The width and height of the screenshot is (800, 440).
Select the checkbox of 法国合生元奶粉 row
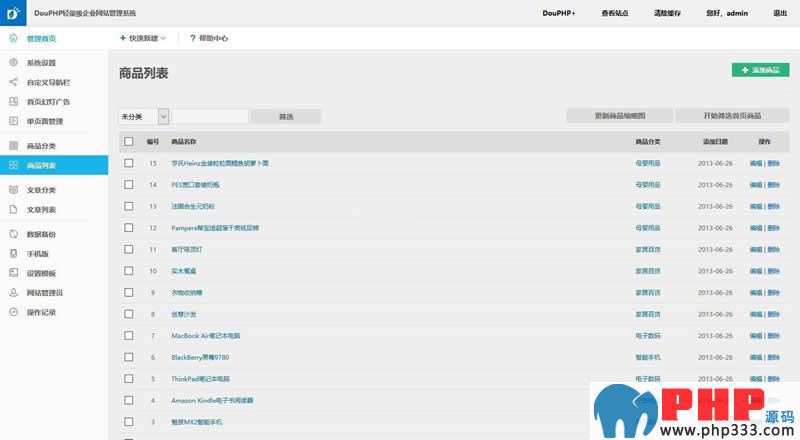coord(129,206)
